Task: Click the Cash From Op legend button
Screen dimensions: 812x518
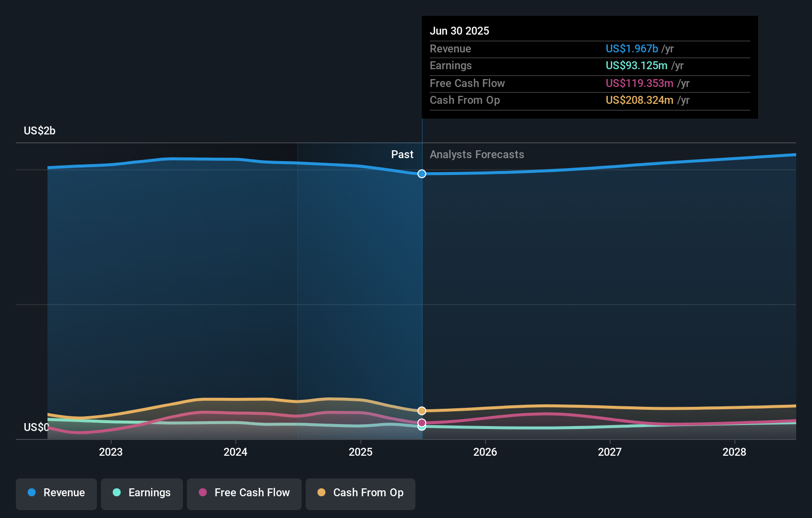Action: (360, 494)
